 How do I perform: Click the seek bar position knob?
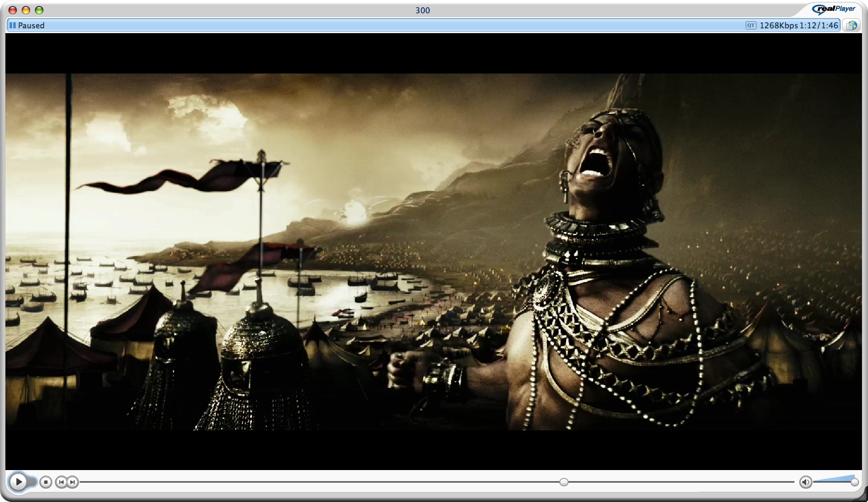[x=564, y=482]
